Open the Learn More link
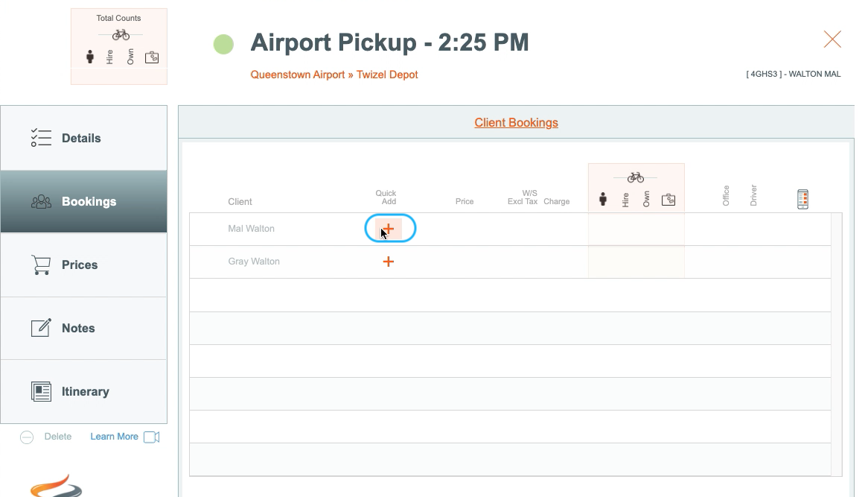This screenshot has height=497, width=868. point(114,437)
